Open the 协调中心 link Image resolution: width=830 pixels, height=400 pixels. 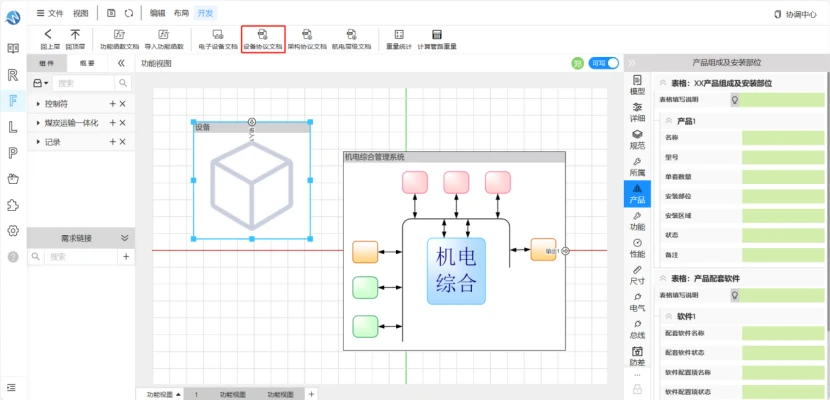796,15
